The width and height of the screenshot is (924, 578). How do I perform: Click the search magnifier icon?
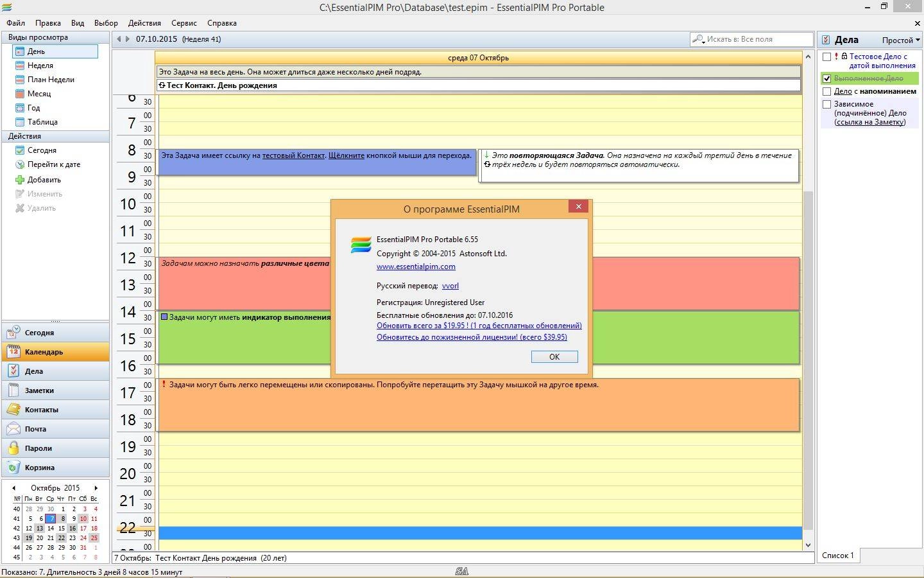698,39
